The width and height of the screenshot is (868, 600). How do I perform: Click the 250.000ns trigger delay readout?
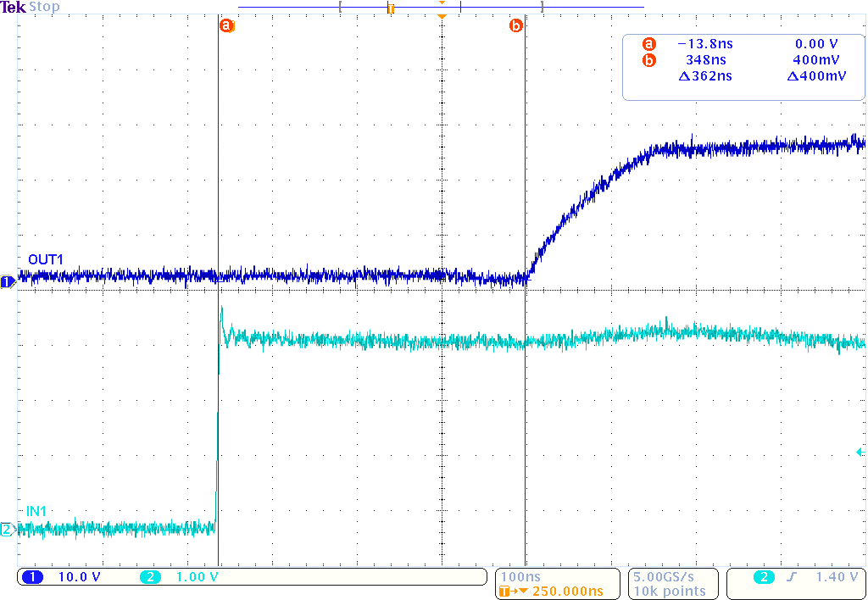coord(566,591)
